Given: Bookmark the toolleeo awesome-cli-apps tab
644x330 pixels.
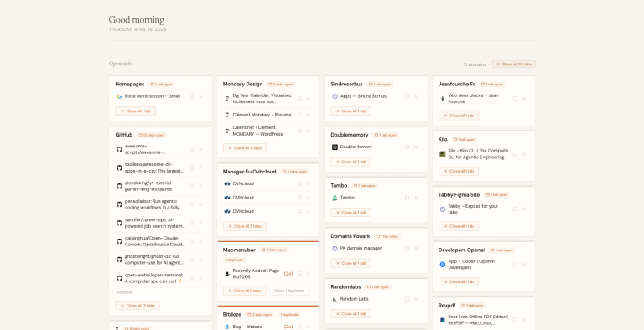Looking at the screenshot, I should point(191,168).
